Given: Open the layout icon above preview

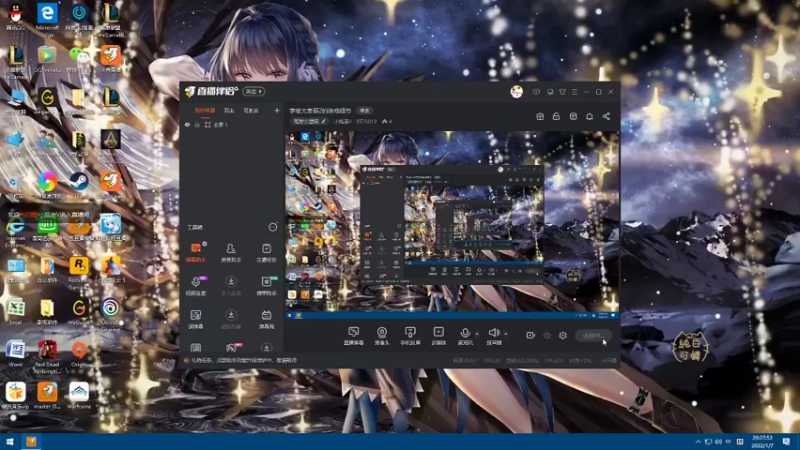Looking at the screenshot, I should point(573,116).
